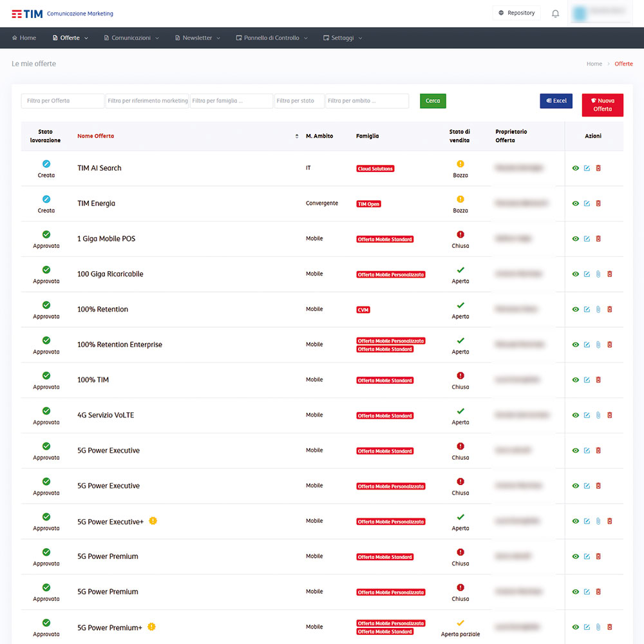Click the Filtra per Offerta field
This screenshot has height=644, width=644.
(62, 101)
